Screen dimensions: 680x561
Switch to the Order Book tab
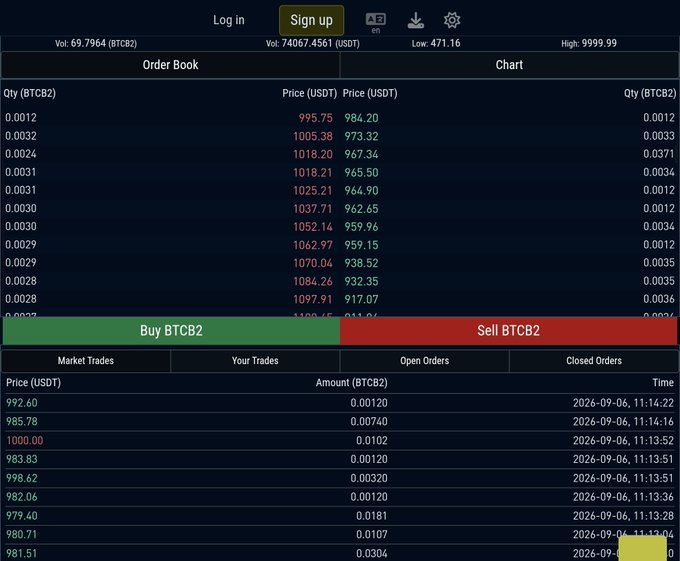pyautogui.click(x=170, y=65)
